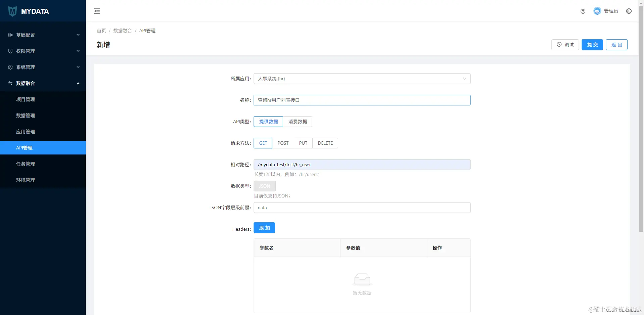
Task: Open the globe language switcher icon
Action: [x=629, y=11]
